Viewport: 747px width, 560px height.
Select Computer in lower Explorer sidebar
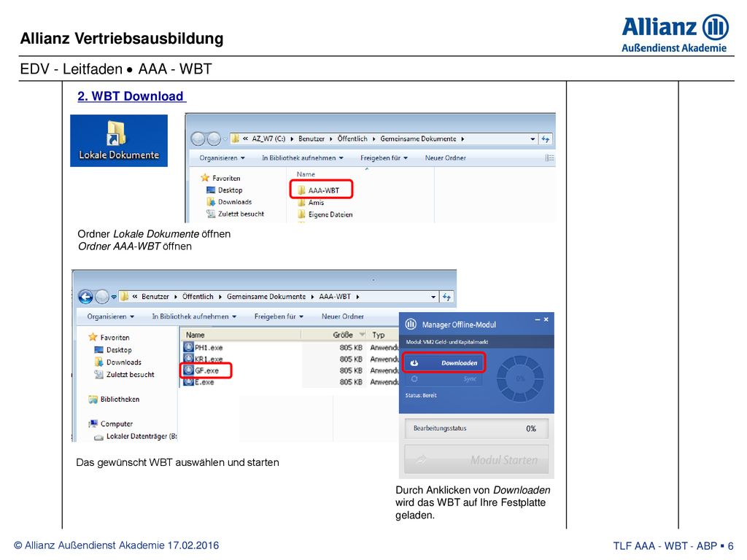pyautogui.click(x=111, y=424)
